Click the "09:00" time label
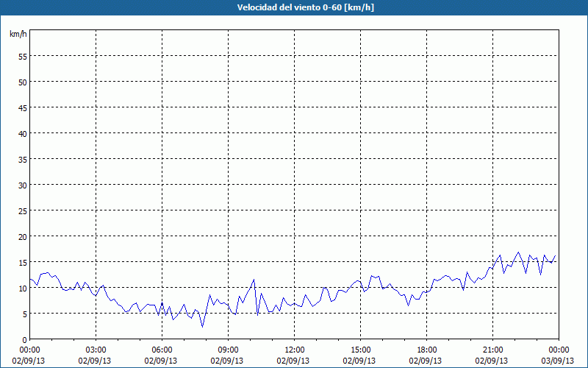 tap(229, 350)
